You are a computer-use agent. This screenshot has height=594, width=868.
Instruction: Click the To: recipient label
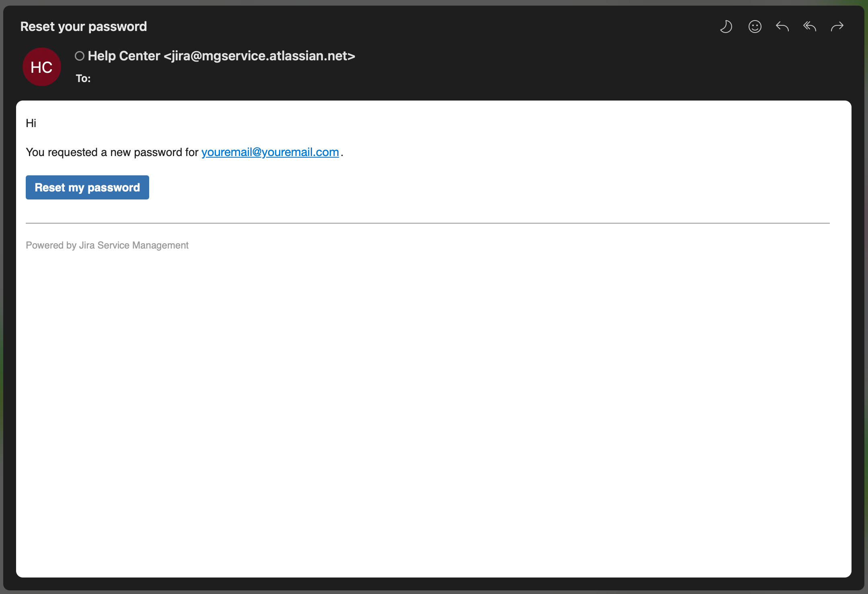coord(83,78)
